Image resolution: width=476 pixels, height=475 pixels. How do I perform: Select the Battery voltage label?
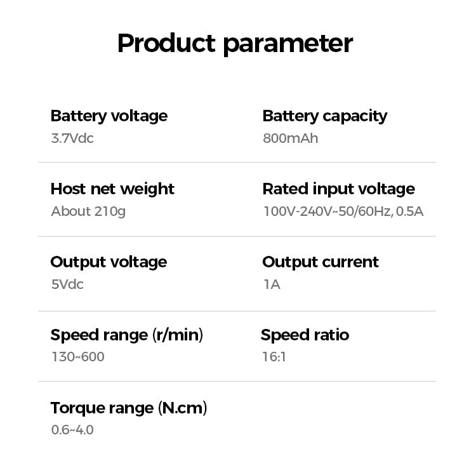(x=109, y=116)
